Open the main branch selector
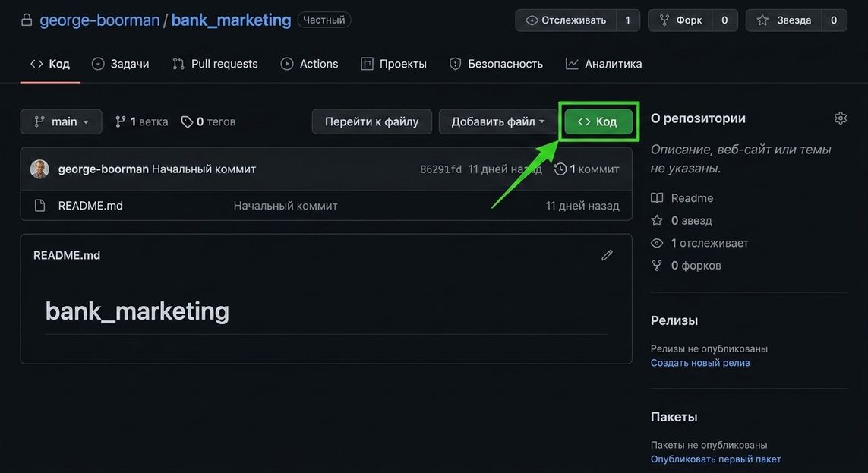 [61, 121]
